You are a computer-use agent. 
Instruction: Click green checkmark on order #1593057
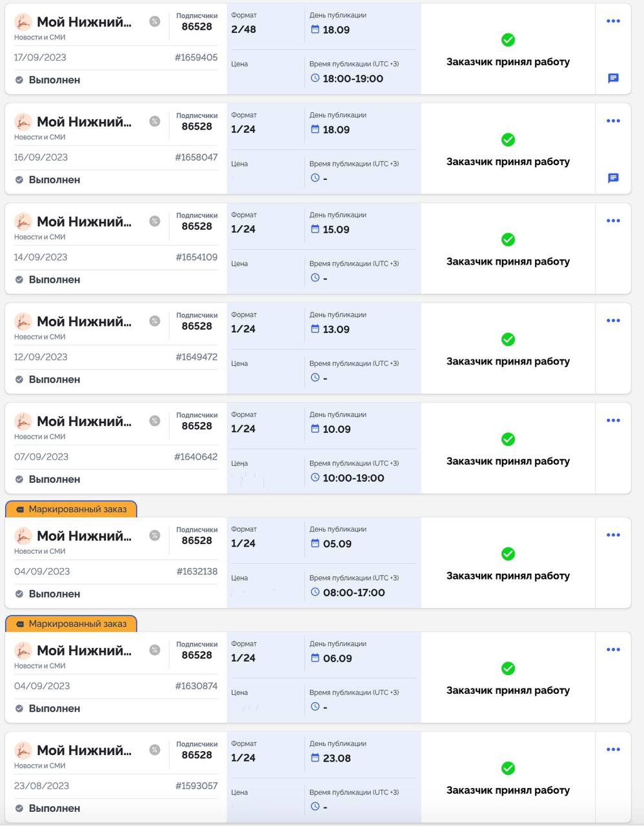[x=508, y=768]
